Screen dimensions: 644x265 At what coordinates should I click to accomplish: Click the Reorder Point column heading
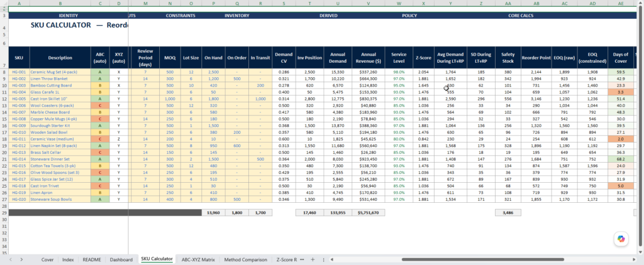point(536,58)
